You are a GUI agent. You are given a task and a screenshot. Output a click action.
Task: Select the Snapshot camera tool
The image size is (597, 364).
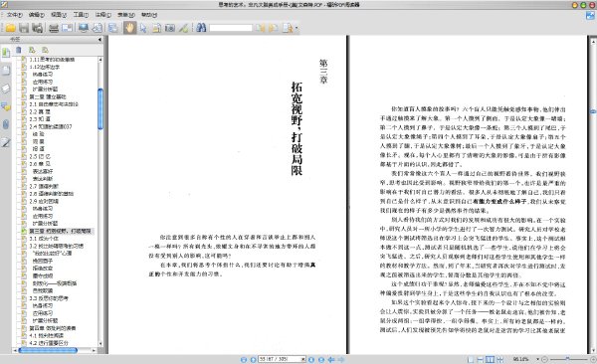coord(170,28)
